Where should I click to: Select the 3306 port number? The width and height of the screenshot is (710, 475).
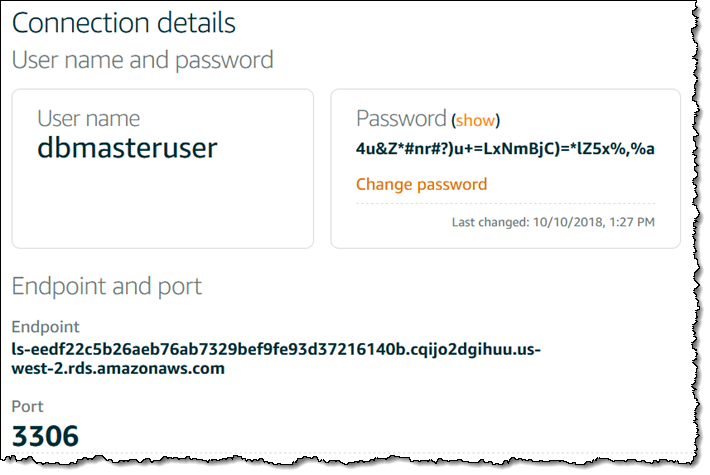pyautogui.click(x=45, y=436)
